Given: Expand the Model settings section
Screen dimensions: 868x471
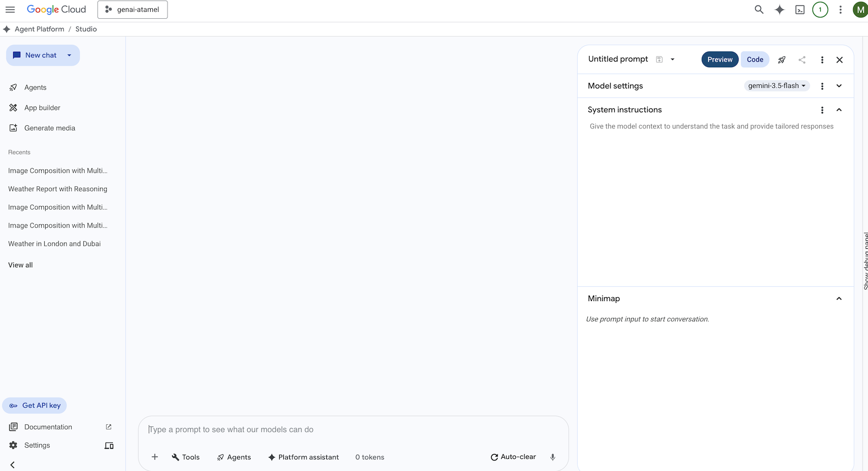Looking at the screenshot, I should 839,86.
